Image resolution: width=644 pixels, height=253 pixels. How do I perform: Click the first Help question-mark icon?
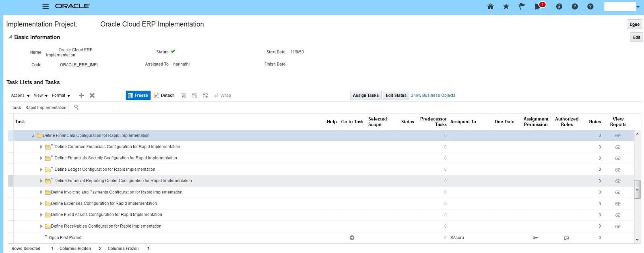(575, 6)
